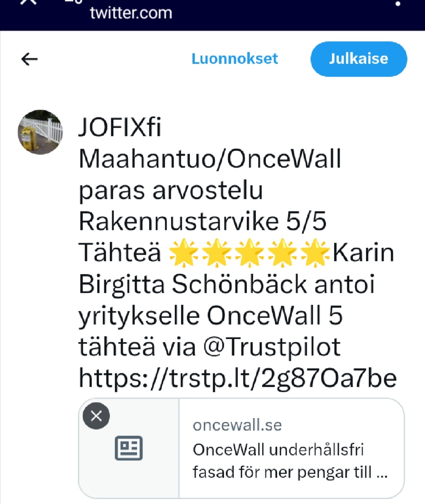Place cursor on Rakennustarvike 5/5 text
425x504 pixels.
click(x=203, y=221)
